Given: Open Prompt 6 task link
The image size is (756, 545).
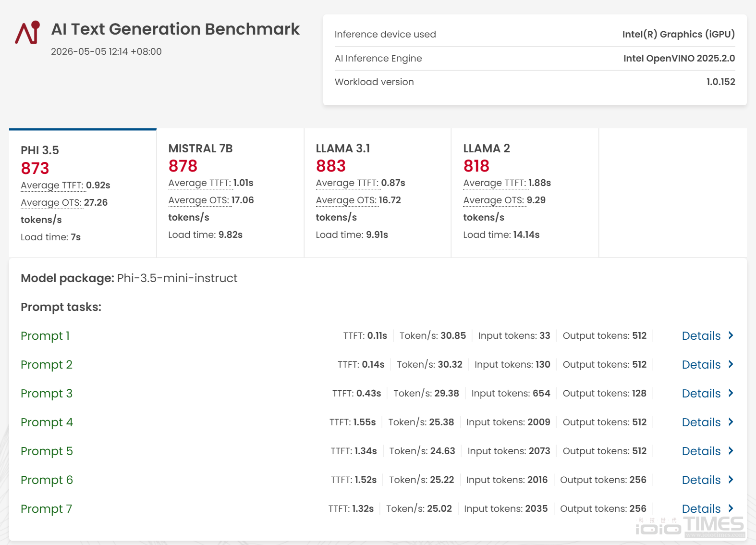Looking at the screenshot, I should tap(47, 480).
